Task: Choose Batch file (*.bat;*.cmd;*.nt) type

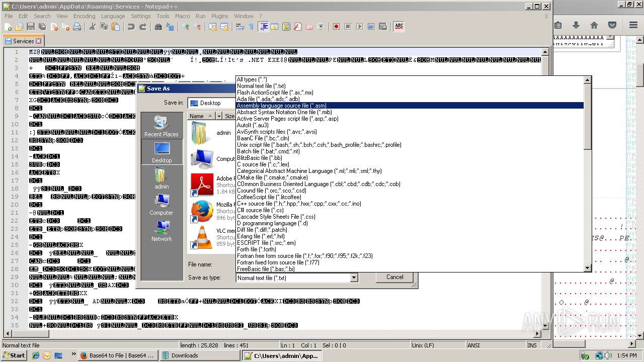Action: click(410, 151)
